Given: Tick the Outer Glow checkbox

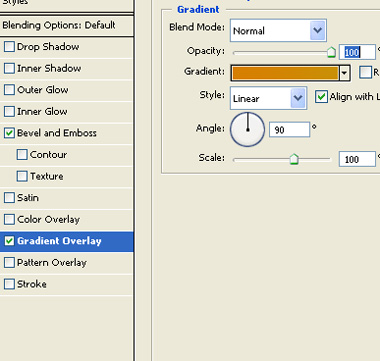Looking at the screenshot, I should (x=9, y=90).
